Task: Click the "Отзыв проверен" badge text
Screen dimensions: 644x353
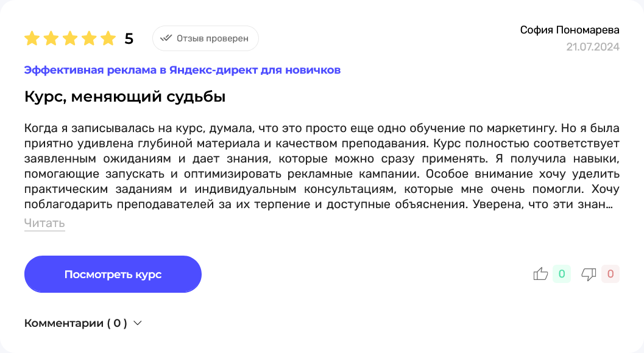Action: [x=212, y=38]
